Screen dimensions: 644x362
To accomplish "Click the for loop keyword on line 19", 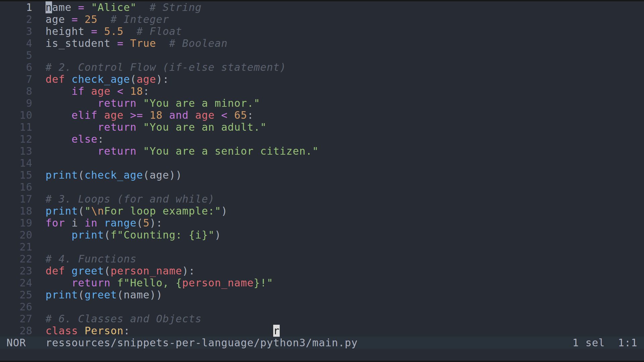I will tap(55, 223).
